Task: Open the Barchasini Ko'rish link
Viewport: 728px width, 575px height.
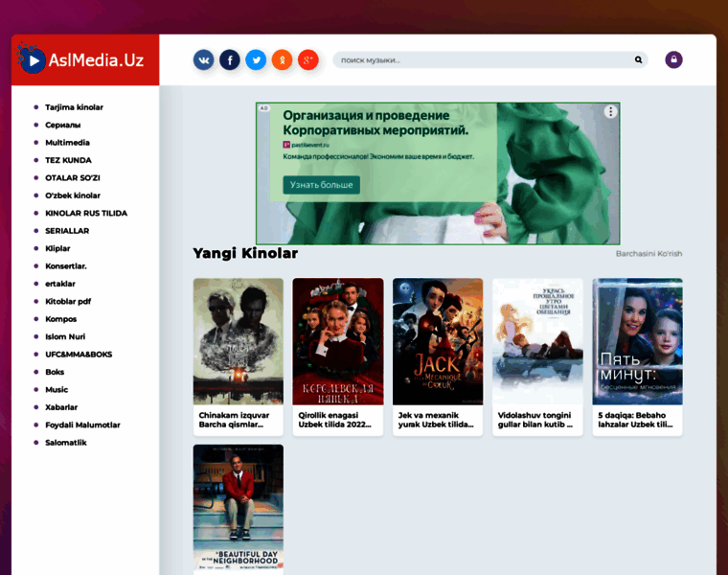Action: click(648, 254)
